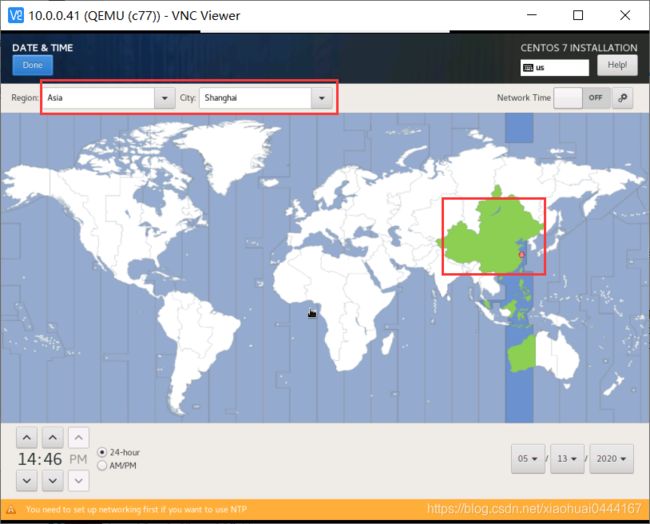Click Australia's green western region on map
Screen dimensions: 650x524
(522, 353)
